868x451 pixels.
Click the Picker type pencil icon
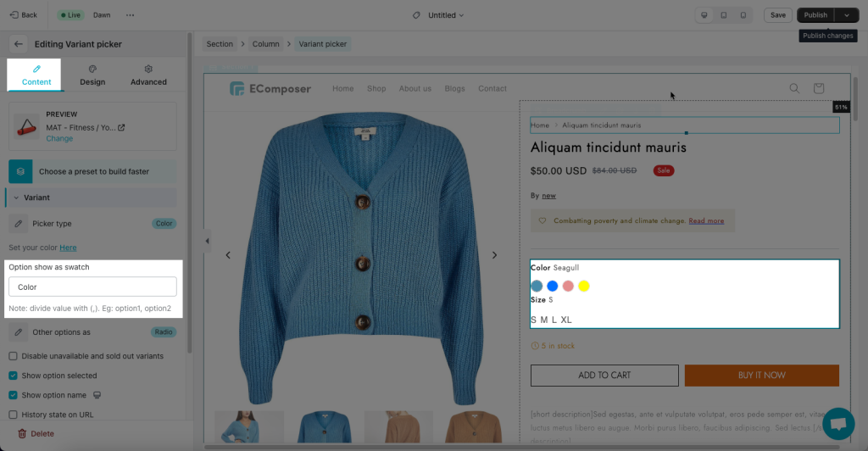[19, 224]
